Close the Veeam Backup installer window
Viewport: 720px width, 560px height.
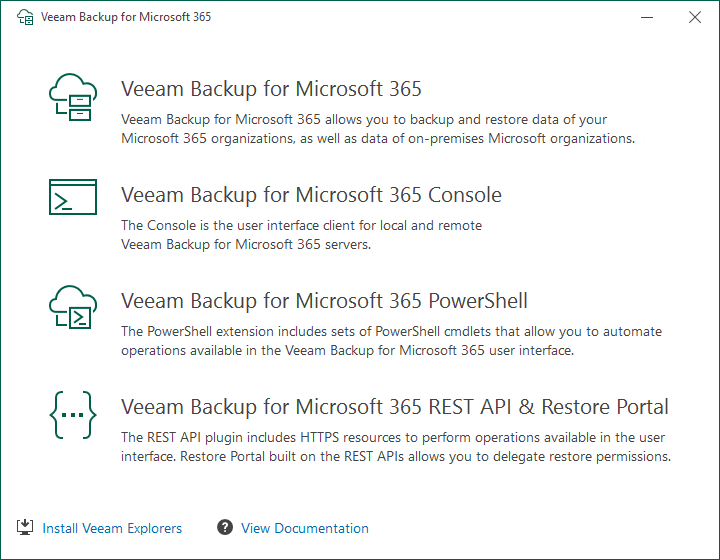point(695,17)
